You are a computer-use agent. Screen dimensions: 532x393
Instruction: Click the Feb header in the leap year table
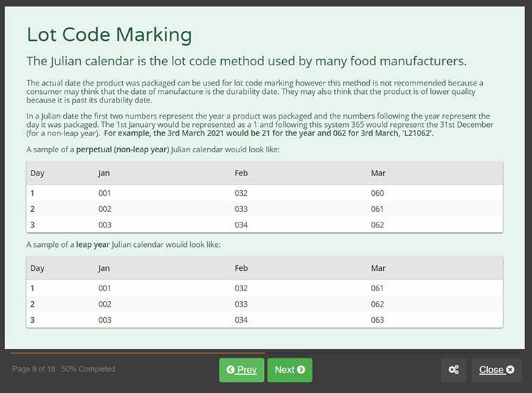(x=241, y=268)
